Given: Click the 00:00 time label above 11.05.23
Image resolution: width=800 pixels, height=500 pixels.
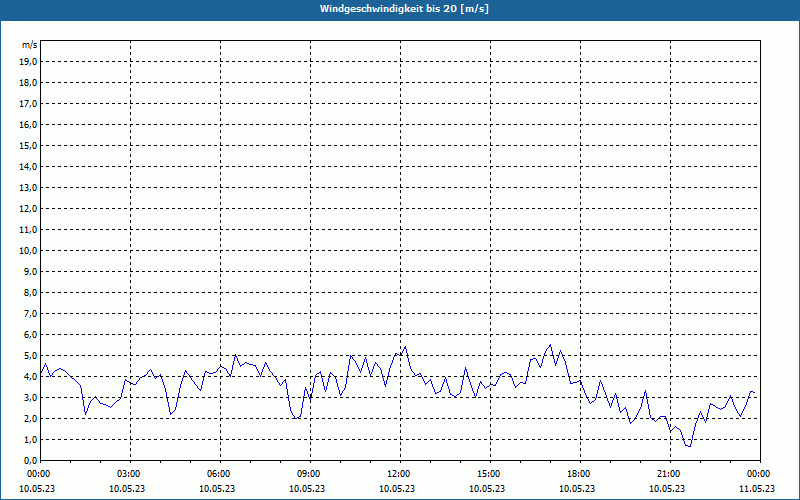Looking at the screenshot, I should 759,474.
